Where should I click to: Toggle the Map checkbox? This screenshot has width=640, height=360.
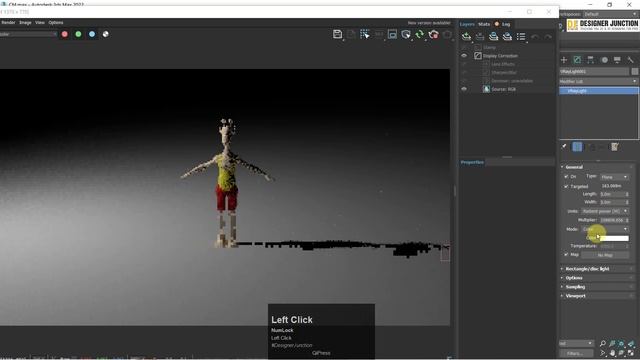[566, 254]
